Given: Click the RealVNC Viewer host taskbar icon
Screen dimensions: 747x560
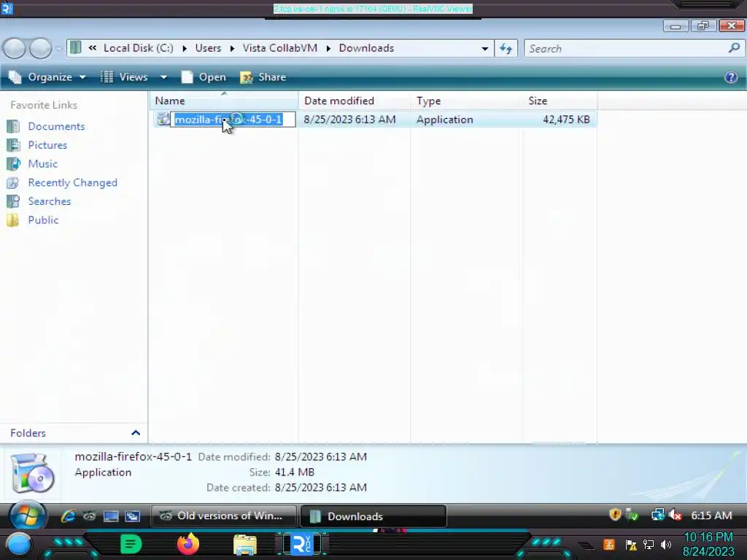Looking at the screenshot, I should 302,544.
